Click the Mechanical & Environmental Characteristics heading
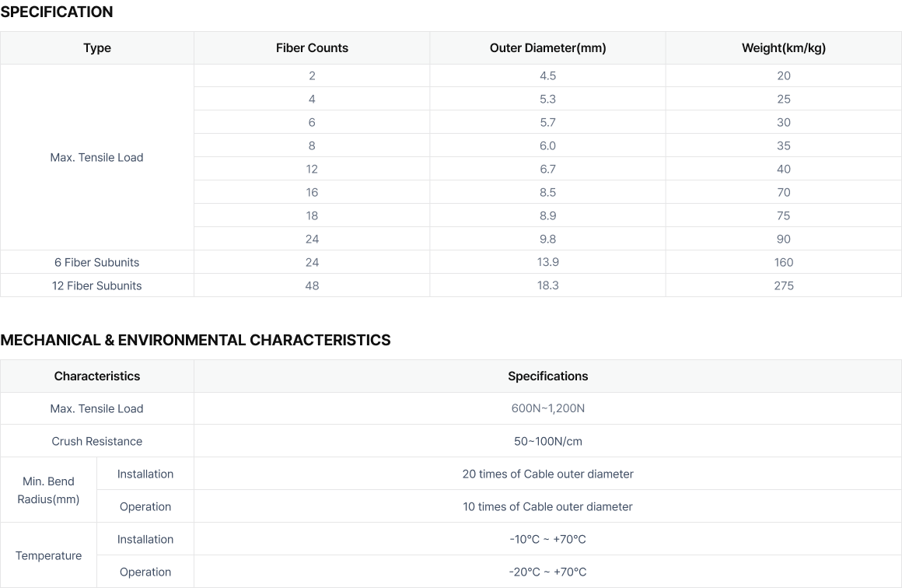Image resolution: width=902 pixels, height=588 pixels. pos(195,340)
